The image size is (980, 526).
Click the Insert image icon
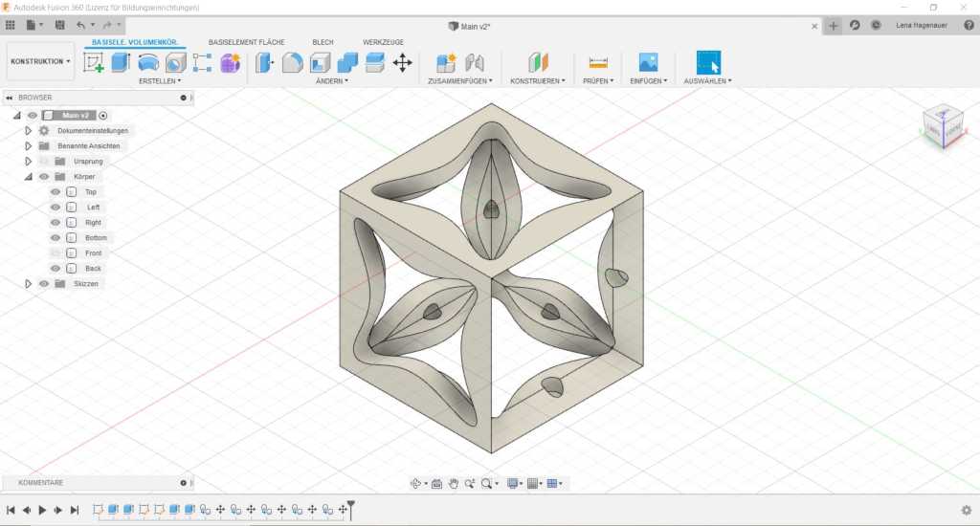tap(649, 62)
